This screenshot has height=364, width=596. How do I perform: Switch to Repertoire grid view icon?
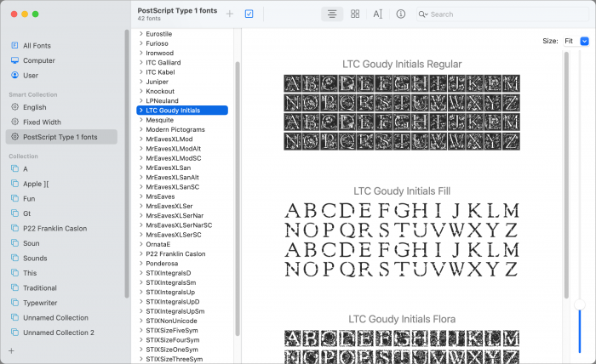[x=355, y=14]
